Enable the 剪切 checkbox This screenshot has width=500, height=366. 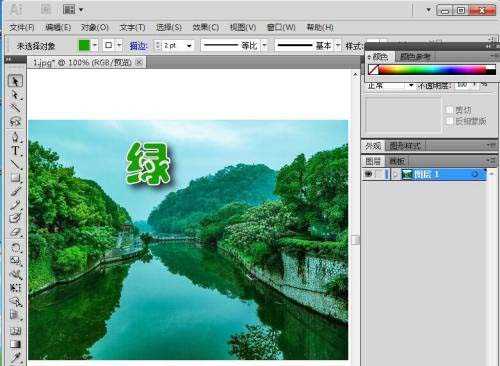450,109
